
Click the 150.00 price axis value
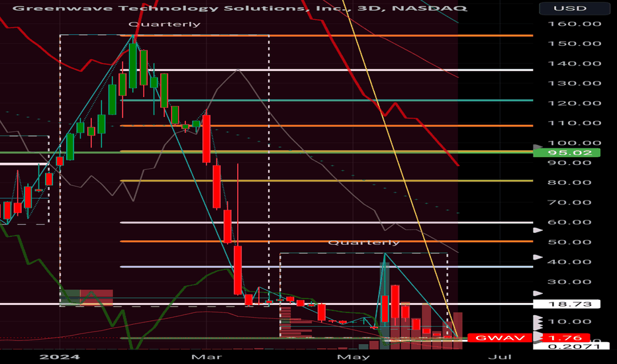tap(575, 44)
